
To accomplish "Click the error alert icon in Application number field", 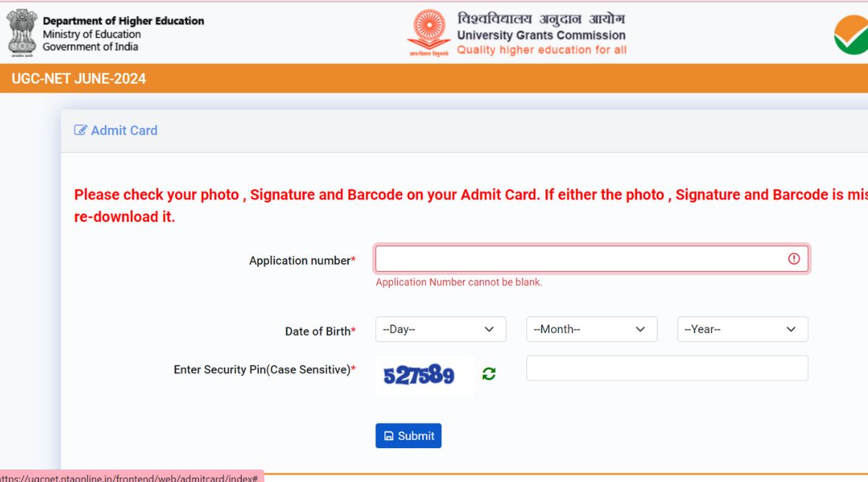I will pyautogui.click(x=793, y=258).
